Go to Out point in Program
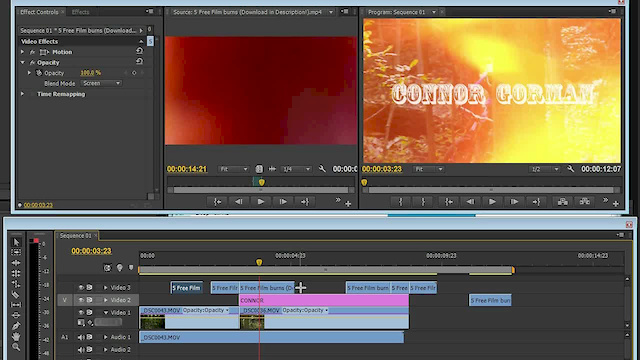Viewport: 640px width, 360px height. (536, 202)
